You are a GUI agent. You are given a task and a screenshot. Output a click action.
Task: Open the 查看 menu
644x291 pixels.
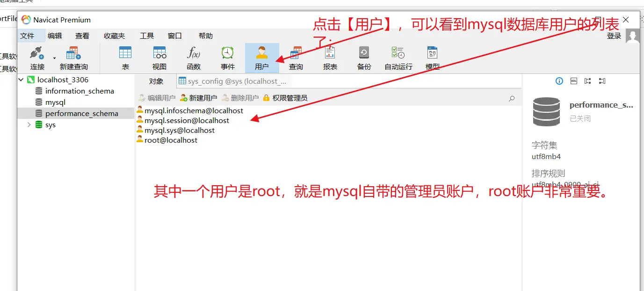(82, 36)
